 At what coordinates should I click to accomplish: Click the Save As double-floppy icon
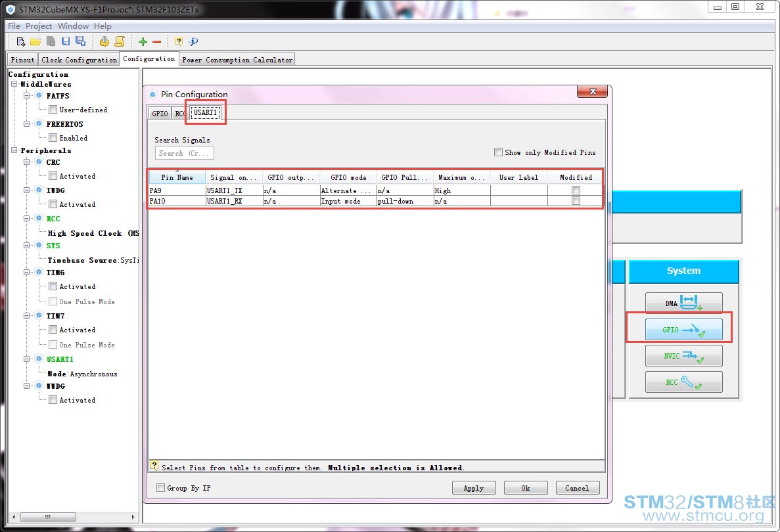[x=80, y=42]
